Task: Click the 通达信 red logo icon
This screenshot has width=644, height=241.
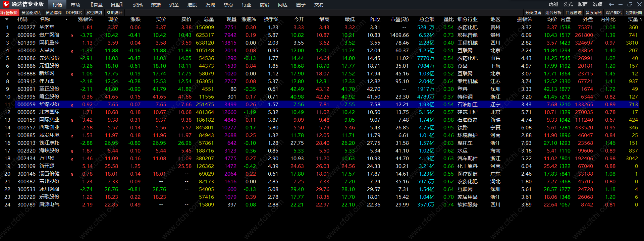Action: [6, 4]
